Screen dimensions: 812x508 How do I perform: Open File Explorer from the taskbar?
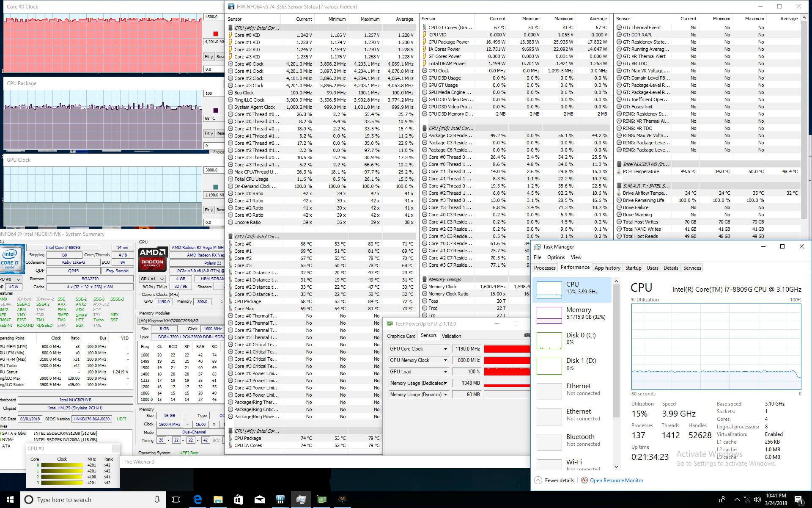(x=218, y=500)
